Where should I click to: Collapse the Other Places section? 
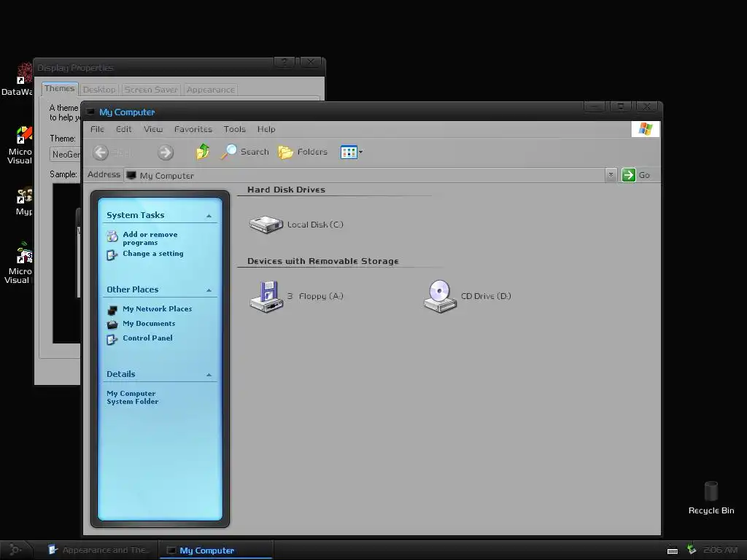click(x=209, y=290)
